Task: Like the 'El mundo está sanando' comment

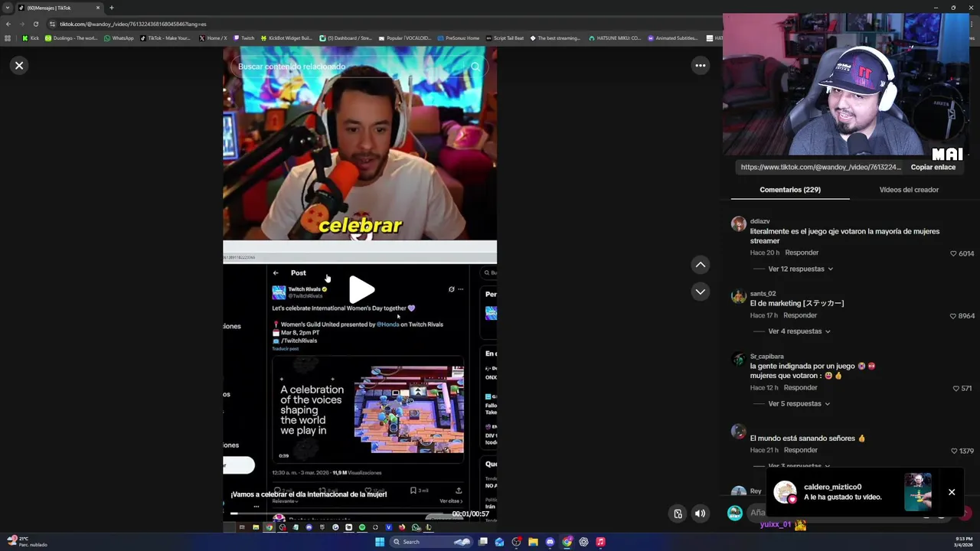Action: (x=953, y=452)
